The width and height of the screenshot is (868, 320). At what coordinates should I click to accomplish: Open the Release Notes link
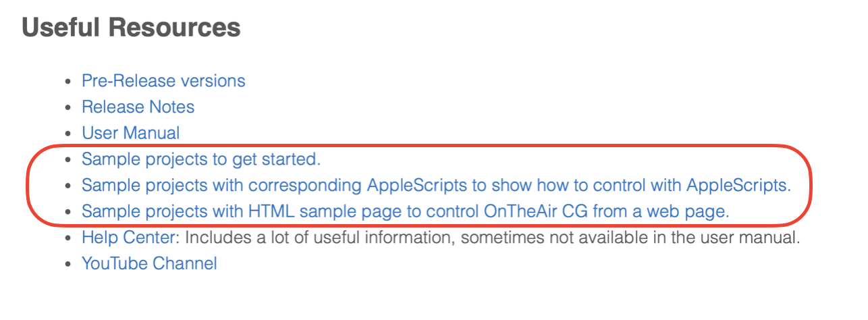[x=138, y=107]
